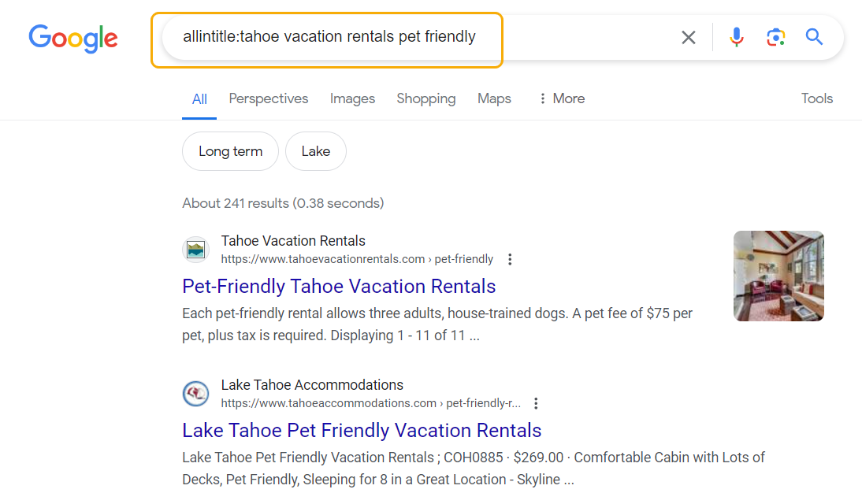Open the Maps results tab
The image size is (862, 504).
(494, 98)
